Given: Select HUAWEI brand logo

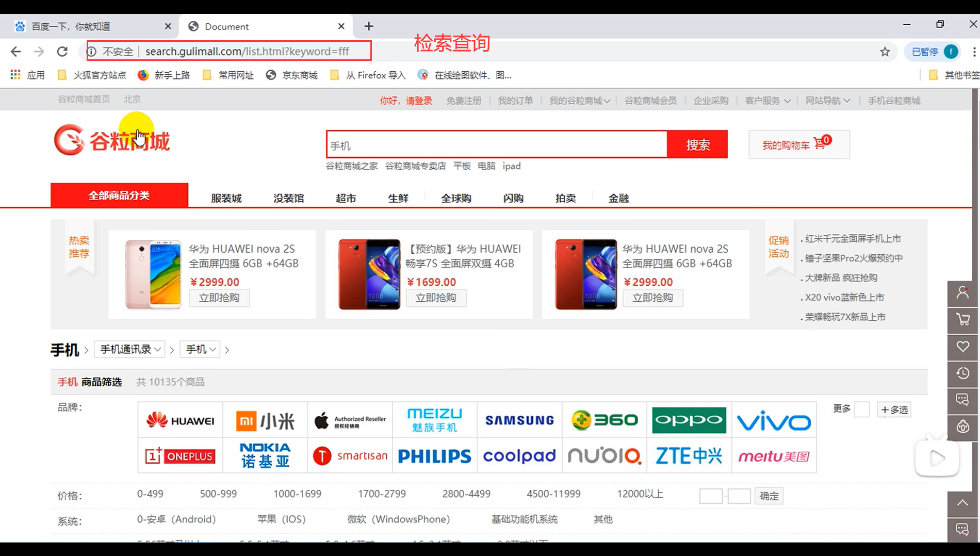Looking at the screenshot, I should [x=181, y=420].
